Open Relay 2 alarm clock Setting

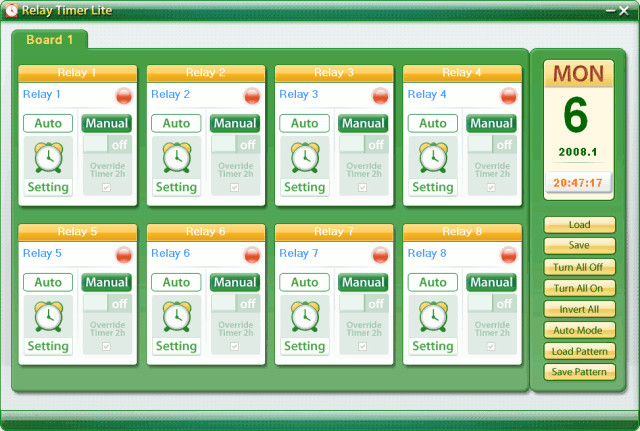click(x=176, y=167)
